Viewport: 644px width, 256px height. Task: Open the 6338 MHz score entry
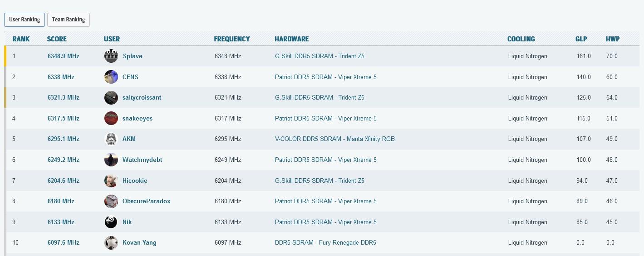coord(61,77)
